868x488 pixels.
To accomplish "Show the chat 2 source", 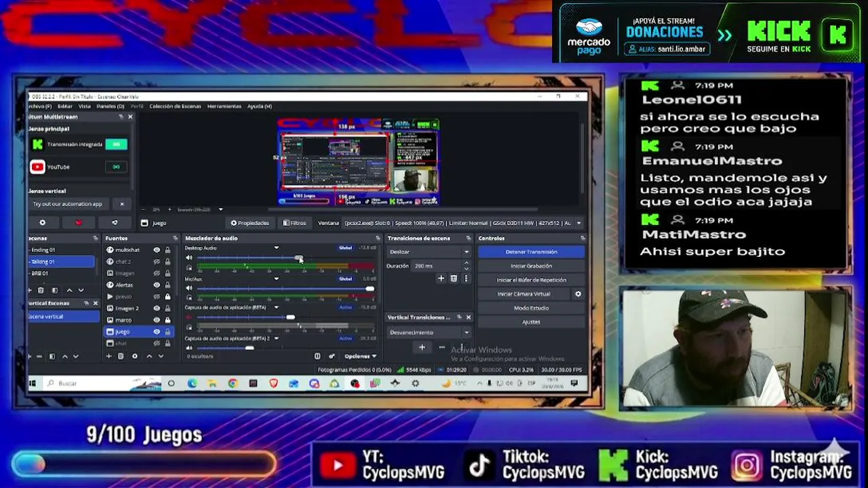I will click(157, 262).
